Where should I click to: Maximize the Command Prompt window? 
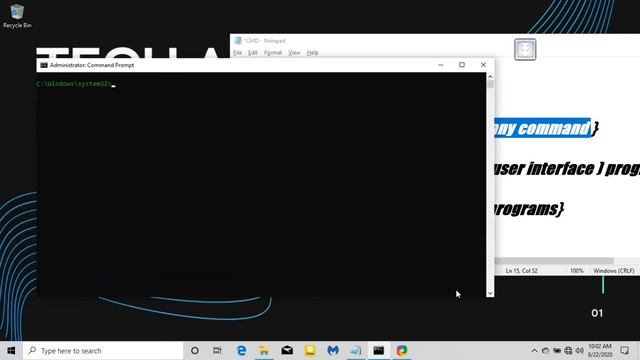[462, 65]
